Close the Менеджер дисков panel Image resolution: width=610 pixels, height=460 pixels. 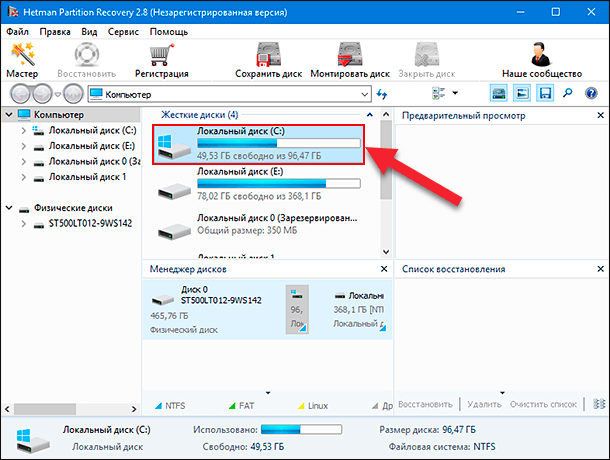point(384,269)
